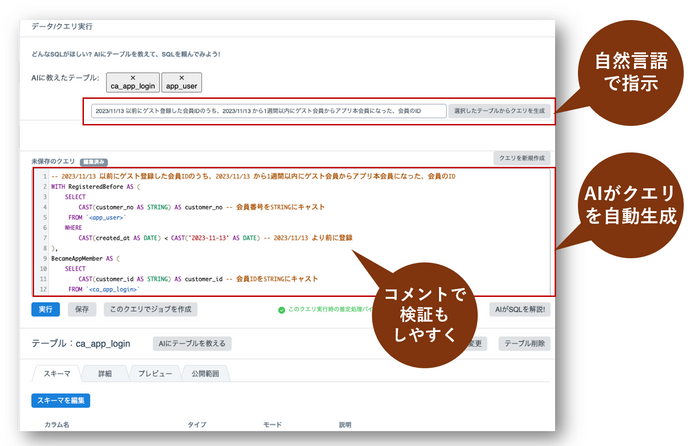The height and width of the screenshot is (446, 700).
Task: Click AIにテーブルを教える button
Action: (192, 343)
